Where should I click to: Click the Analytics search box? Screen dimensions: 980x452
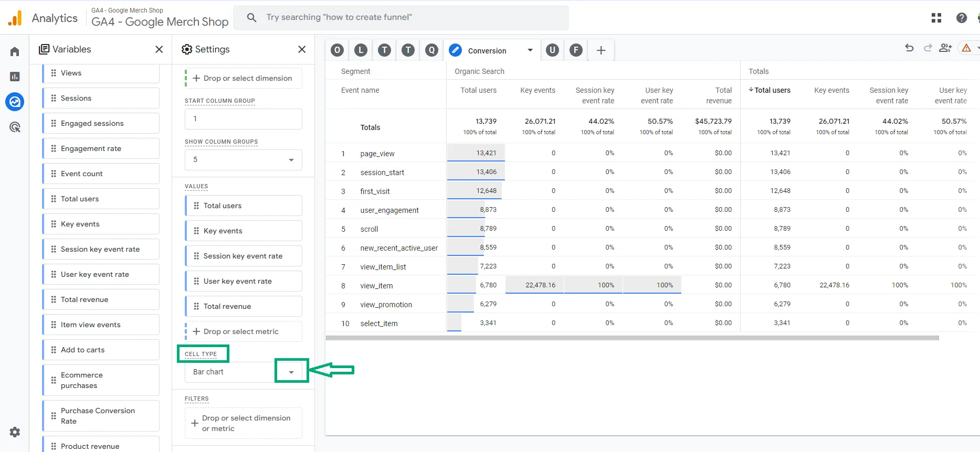401,17
